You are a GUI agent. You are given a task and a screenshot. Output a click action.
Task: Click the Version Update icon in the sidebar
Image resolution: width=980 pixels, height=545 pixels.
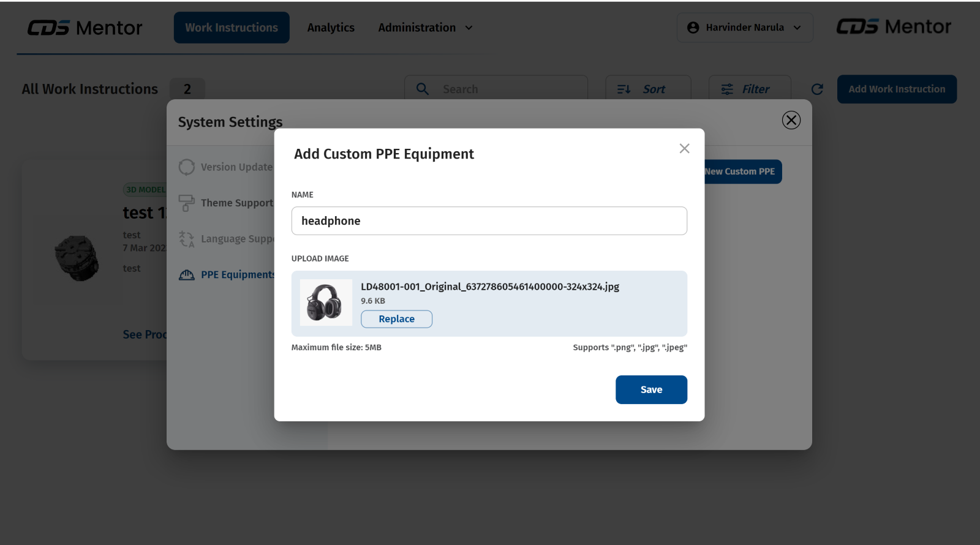(187, 167)
